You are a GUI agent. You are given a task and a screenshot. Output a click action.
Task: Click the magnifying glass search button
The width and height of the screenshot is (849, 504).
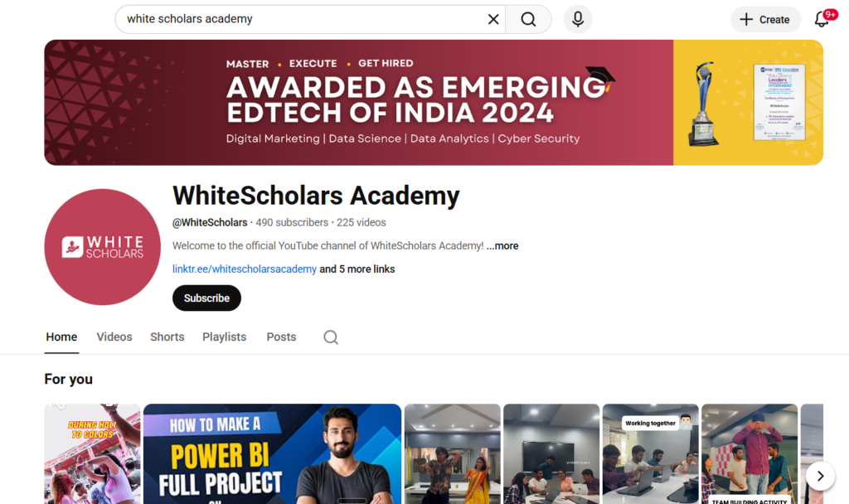pyautogui.click(x=528, y=20)
